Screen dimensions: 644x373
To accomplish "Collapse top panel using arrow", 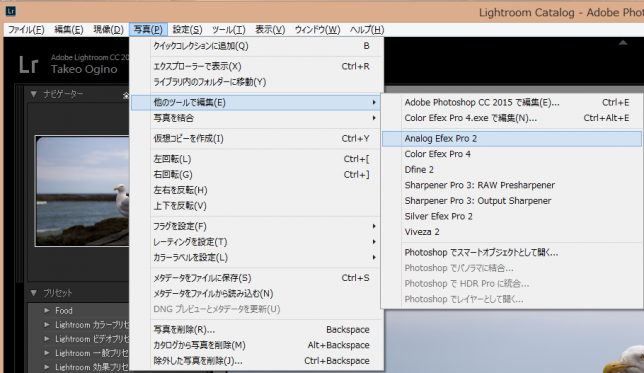I will (623, 42).
